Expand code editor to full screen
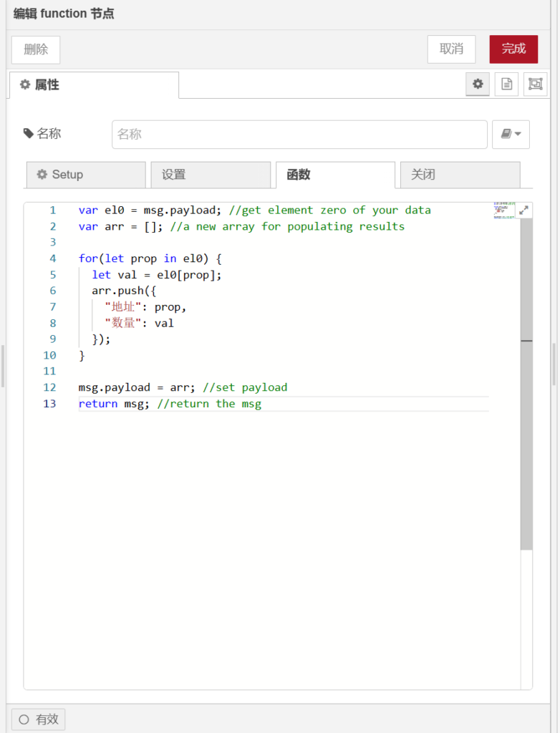Image resolution: width=560 pixels, height=733 pixels. pos(524,210)
